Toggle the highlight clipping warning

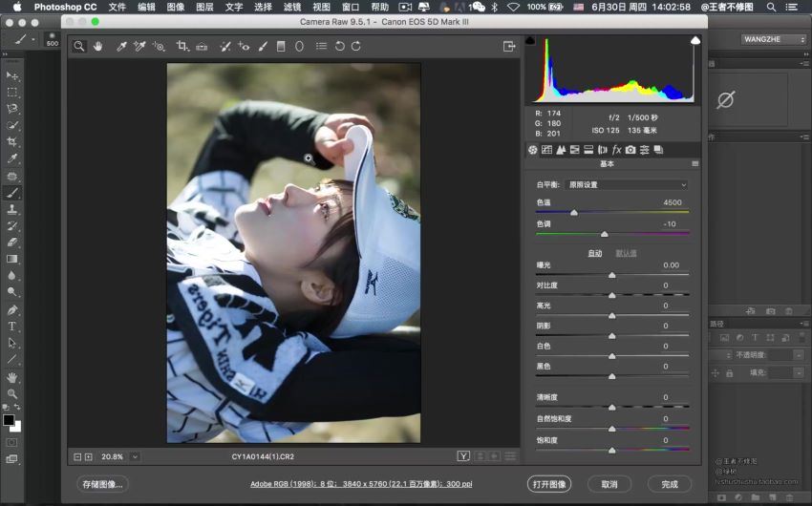click(694, 41)
